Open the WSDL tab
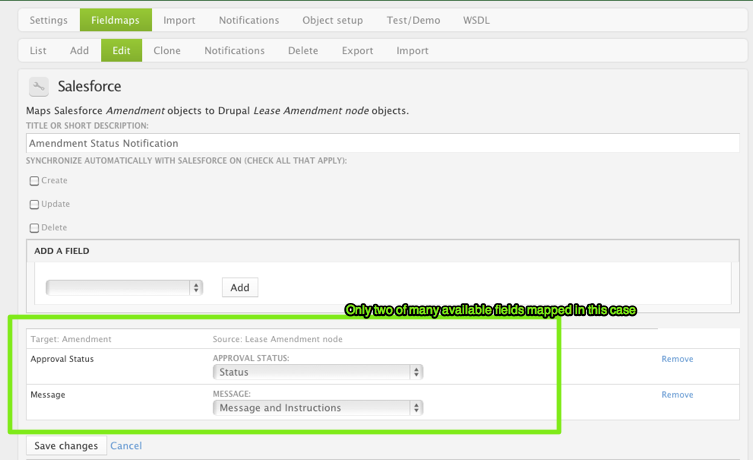The width and height of the screenshot is (753, 460). 476,20
